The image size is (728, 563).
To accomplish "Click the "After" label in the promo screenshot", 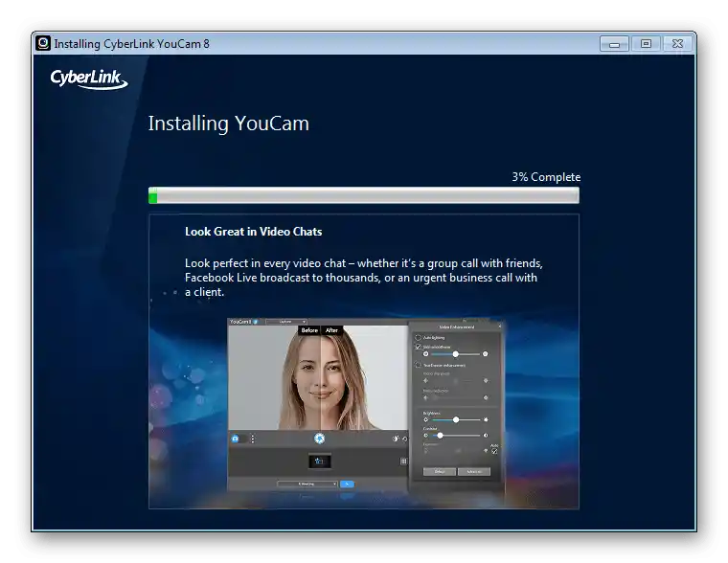I will tap(331, 330).
